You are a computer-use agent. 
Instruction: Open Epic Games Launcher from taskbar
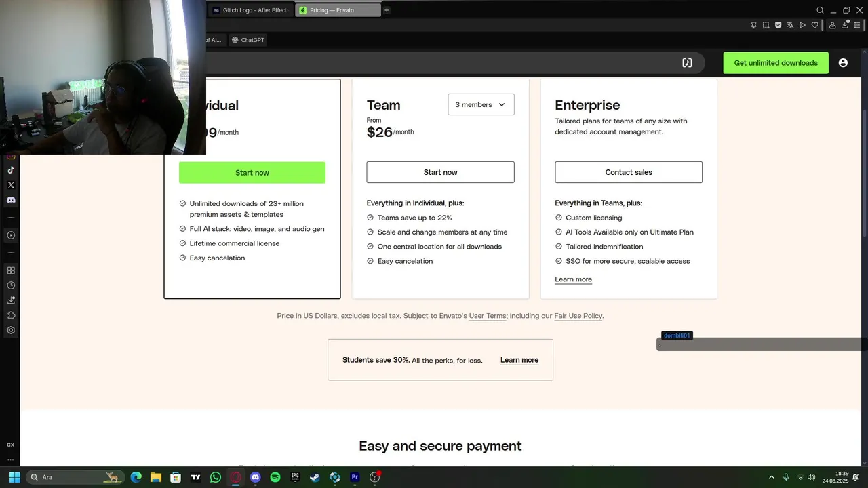coord(295,477)
